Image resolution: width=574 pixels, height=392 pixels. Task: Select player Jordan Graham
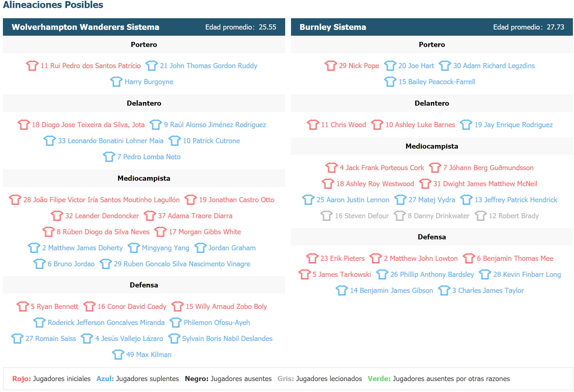click(x=232, y=248)
